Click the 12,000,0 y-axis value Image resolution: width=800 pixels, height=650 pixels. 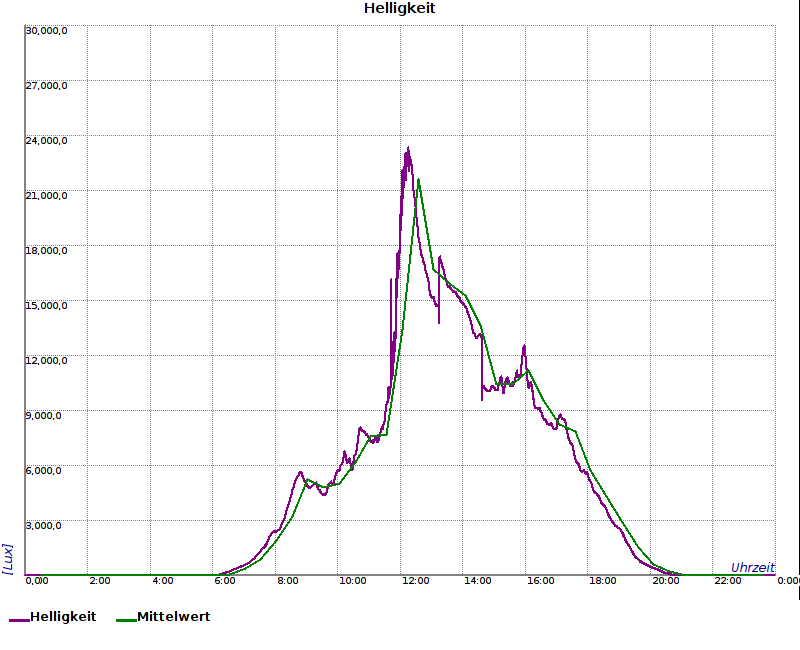(46, 361)
